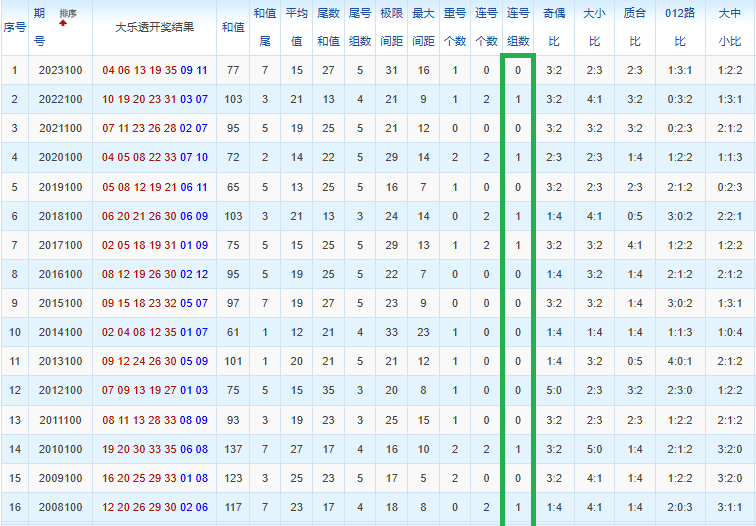Click the red sort arrow beside 期号

(x=63, y=23)
